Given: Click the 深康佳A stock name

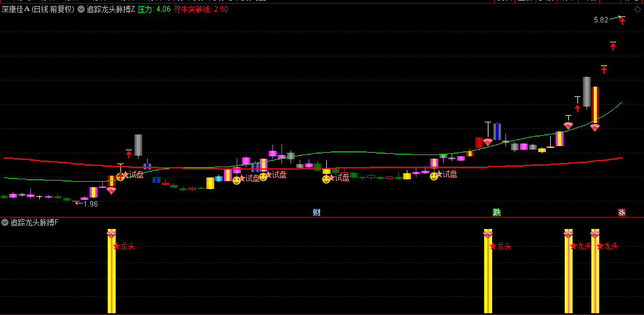Looking at the screenshot, I should coord(15,9).
